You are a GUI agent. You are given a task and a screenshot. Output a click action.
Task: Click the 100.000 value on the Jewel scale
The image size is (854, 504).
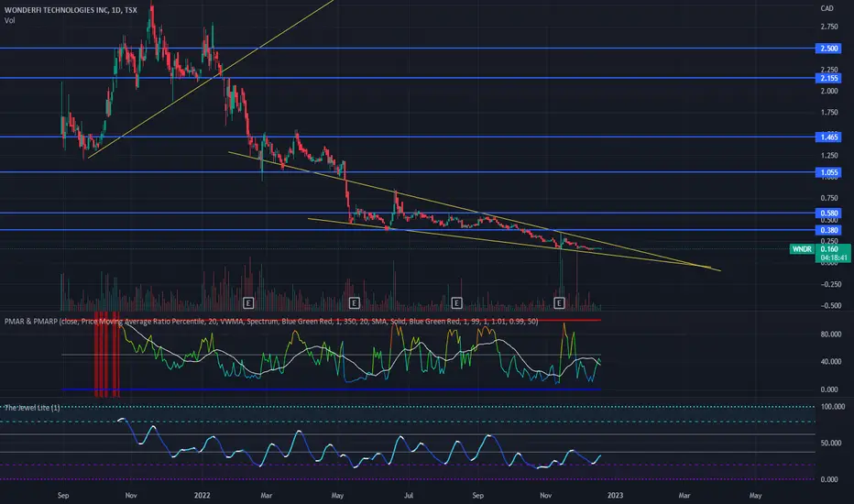point(832,407)
